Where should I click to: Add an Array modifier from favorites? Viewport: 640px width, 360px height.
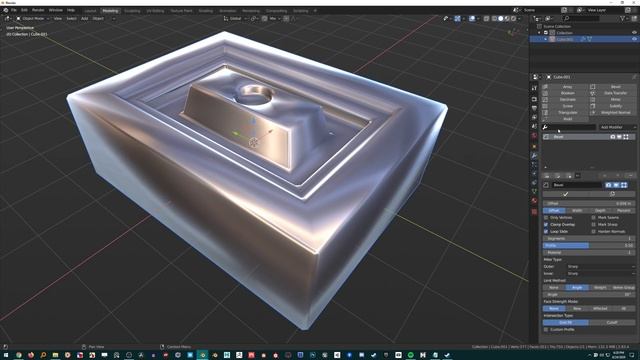(x=565, y=87)
